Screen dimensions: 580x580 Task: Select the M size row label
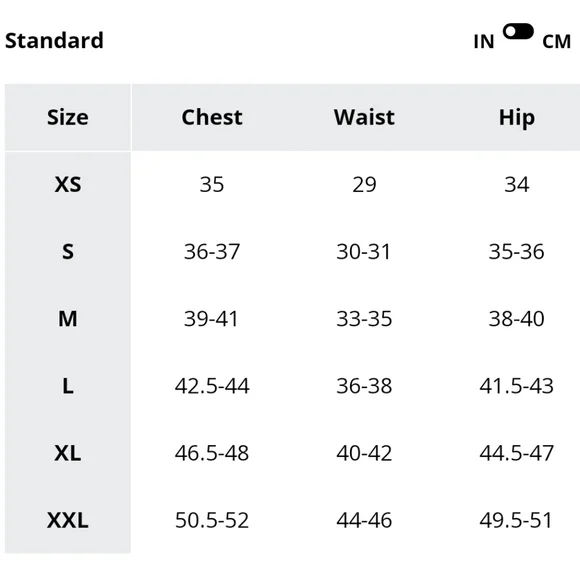point(68,319)
